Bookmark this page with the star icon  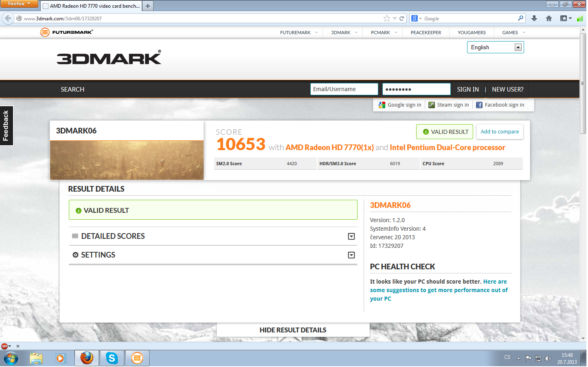point(387,18)
